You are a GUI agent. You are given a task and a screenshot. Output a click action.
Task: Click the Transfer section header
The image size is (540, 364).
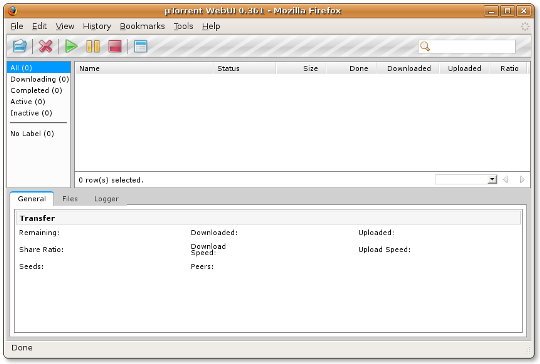pos(269,218)
